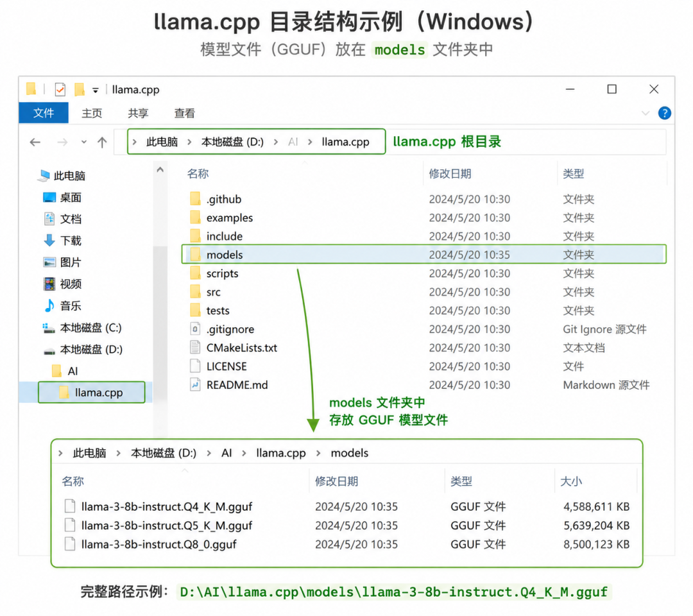Select the CMakeLists.txt file icon
This screenshot has width=693, height=616.
(195, 347)
